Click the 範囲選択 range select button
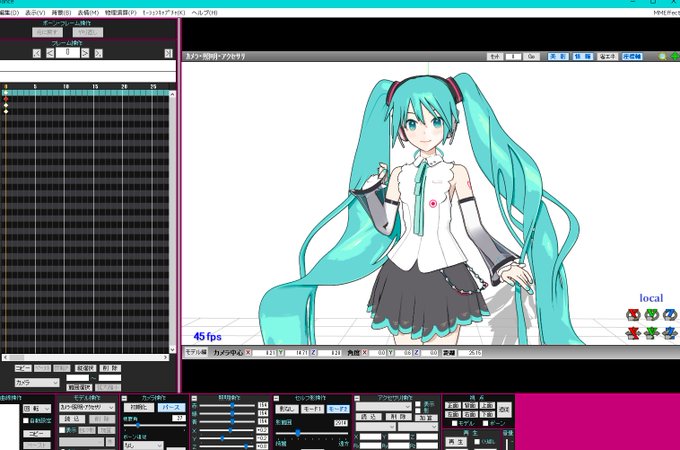The width and height of the screenshot is (680, 450). tap(79, 387)
